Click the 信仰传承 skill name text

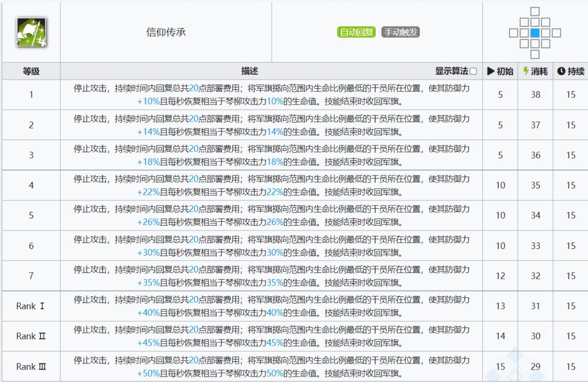(166, 32)
